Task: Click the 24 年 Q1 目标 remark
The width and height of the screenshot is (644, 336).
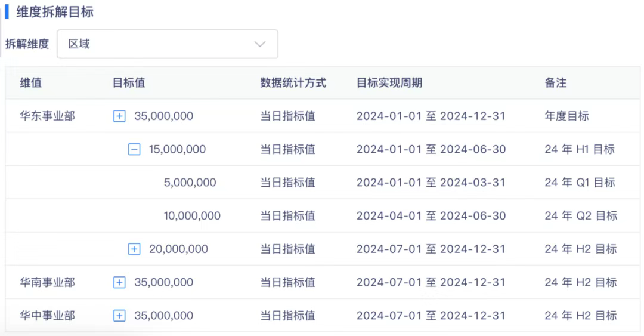Action: point(579,183)
